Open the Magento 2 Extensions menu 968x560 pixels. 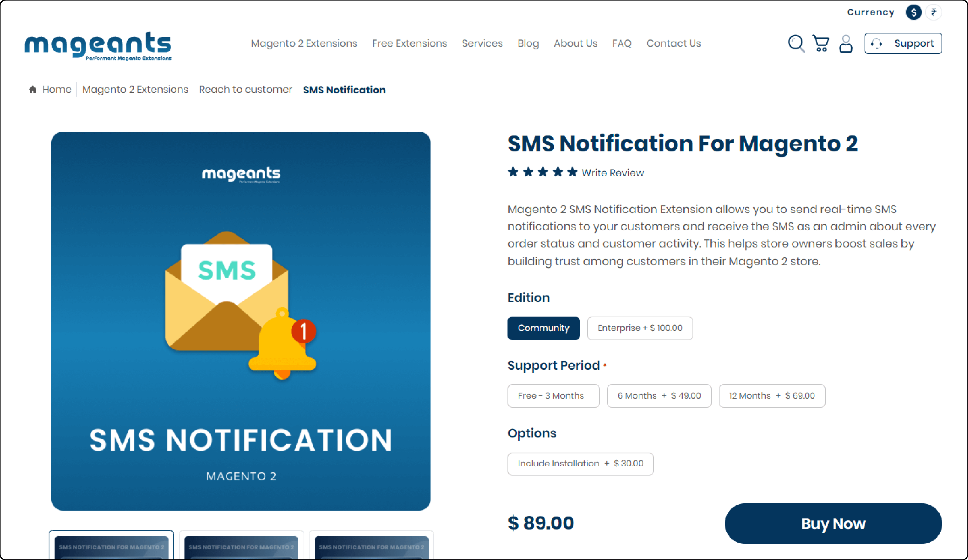304,43
